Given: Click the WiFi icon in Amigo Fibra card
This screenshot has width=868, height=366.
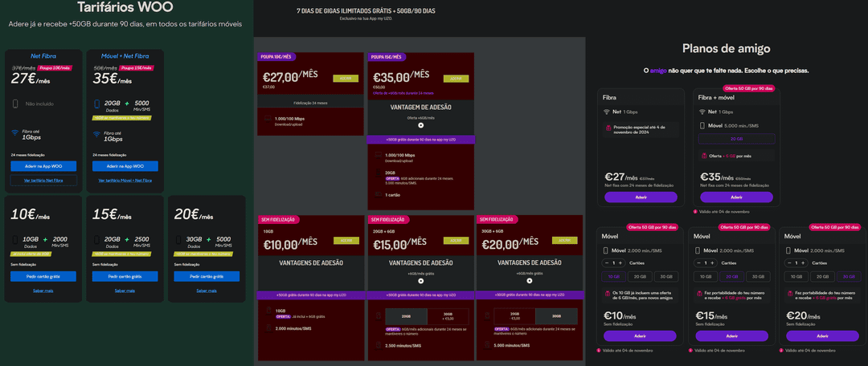Looking at the screenshot, I should click(607, 112).
